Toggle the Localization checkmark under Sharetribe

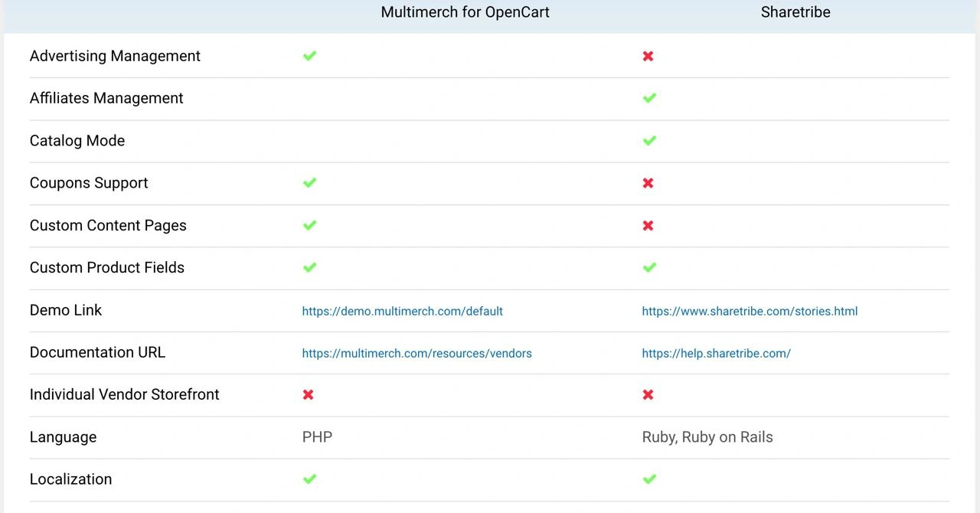click(648, 479)
